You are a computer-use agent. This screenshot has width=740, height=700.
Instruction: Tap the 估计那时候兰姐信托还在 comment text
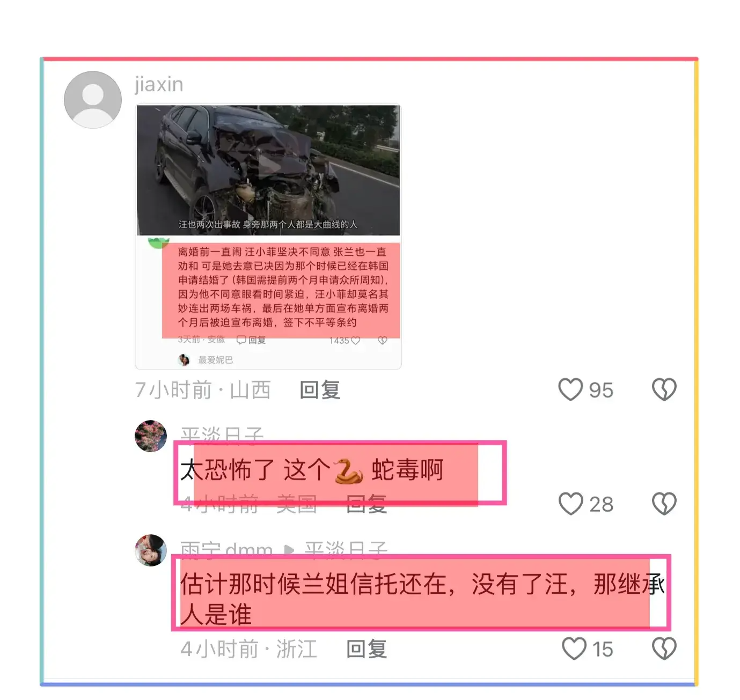tap(422, 599)
